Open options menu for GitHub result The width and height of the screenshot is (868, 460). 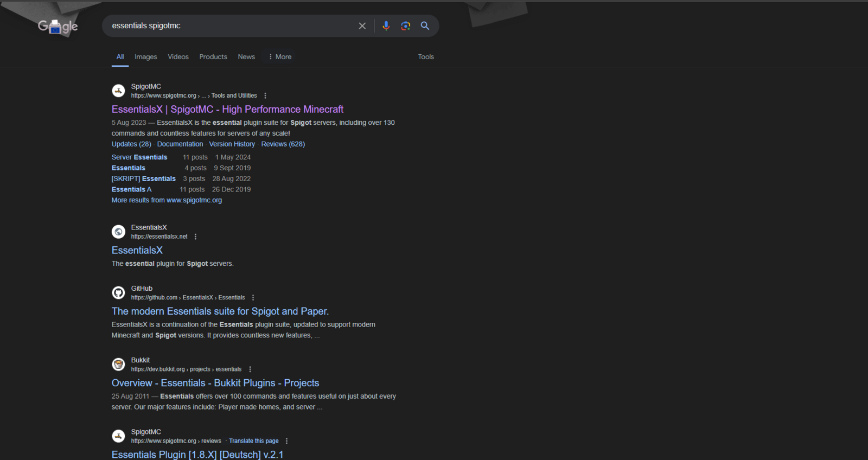click(x=253, y=298)
